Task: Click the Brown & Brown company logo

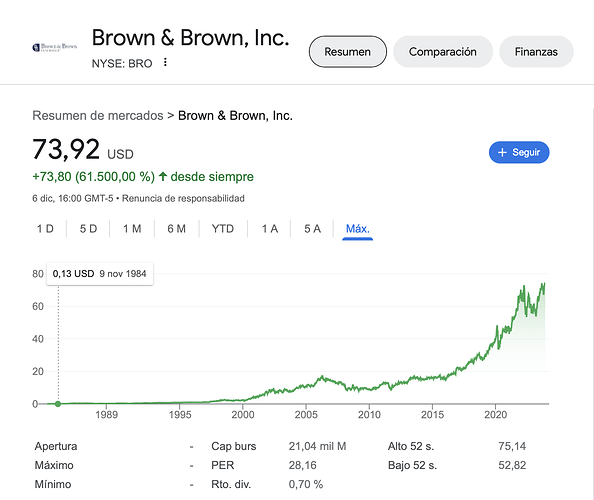Action: pyautogui.click(x=55, y=47)
